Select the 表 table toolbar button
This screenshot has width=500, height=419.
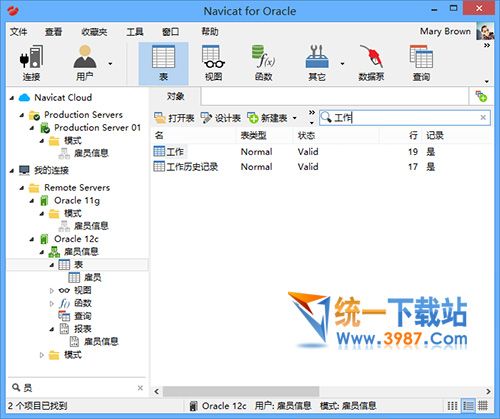163,63
